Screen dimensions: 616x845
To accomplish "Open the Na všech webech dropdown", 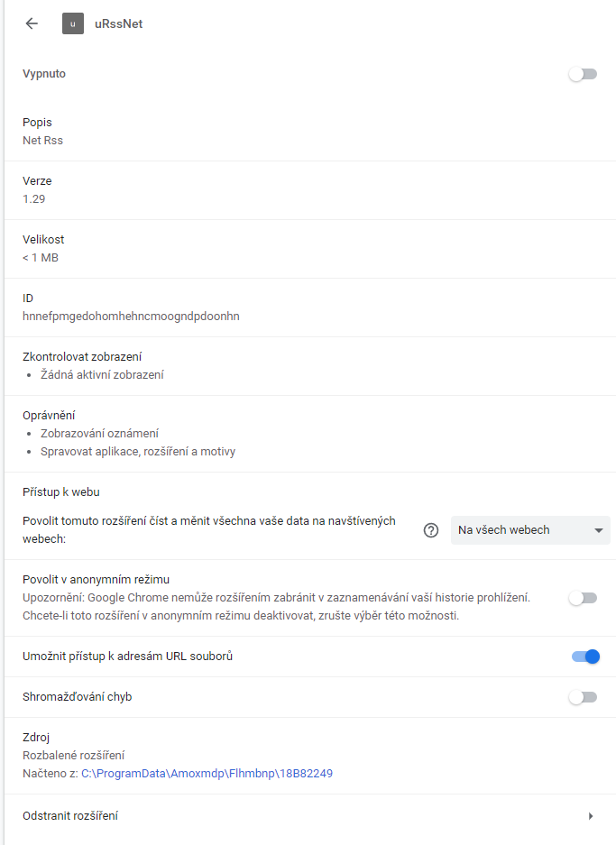I will point(530,530).
